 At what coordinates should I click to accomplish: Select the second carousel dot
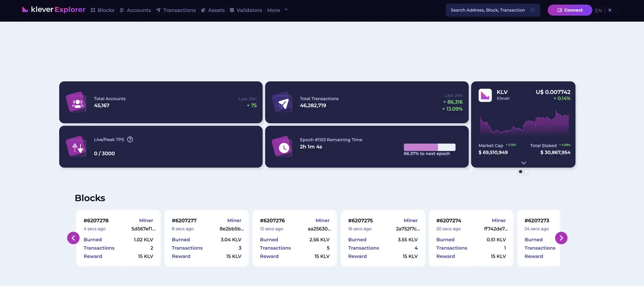pyautogui.click(x=526, y=172)
